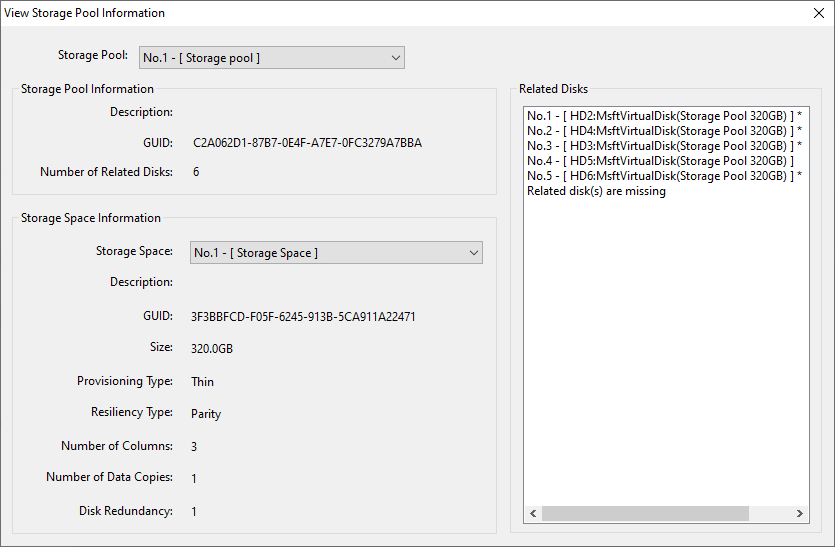Select the HD4 disk entry No.2
The width and height of the screenshot is (835, 547).
tap(664, 131)
